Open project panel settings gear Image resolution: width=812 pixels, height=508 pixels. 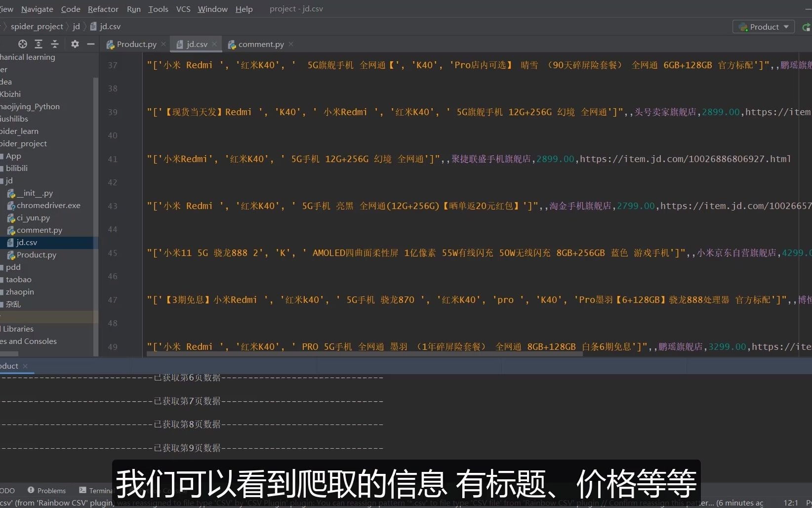pos(75,44)
